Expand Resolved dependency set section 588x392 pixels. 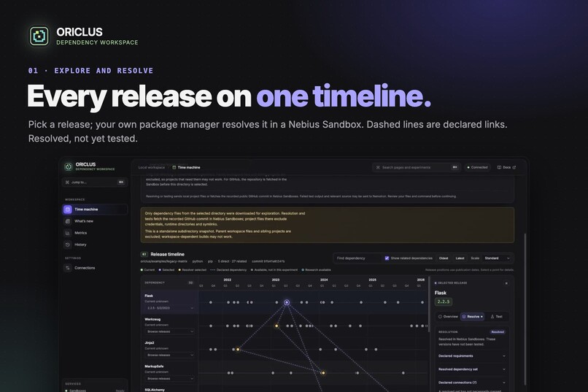[472, 369]
